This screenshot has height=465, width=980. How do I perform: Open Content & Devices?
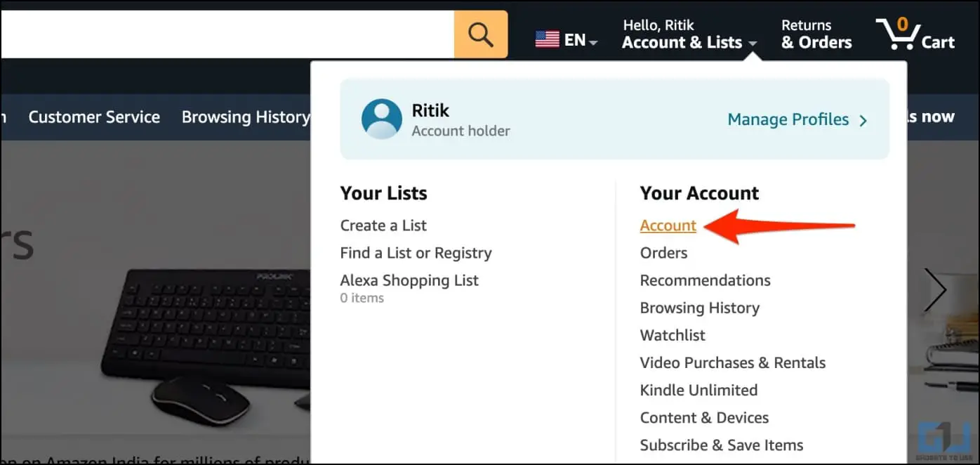704,417
